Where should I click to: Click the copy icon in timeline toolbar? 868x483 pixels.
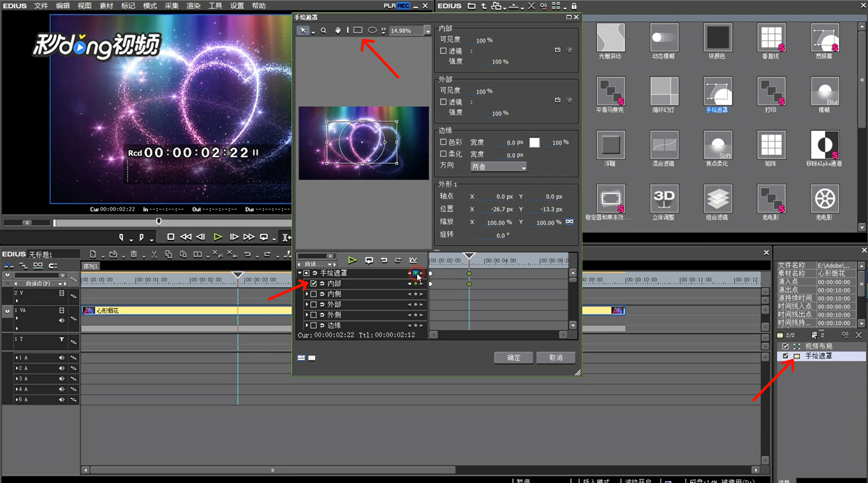point(168,254)
